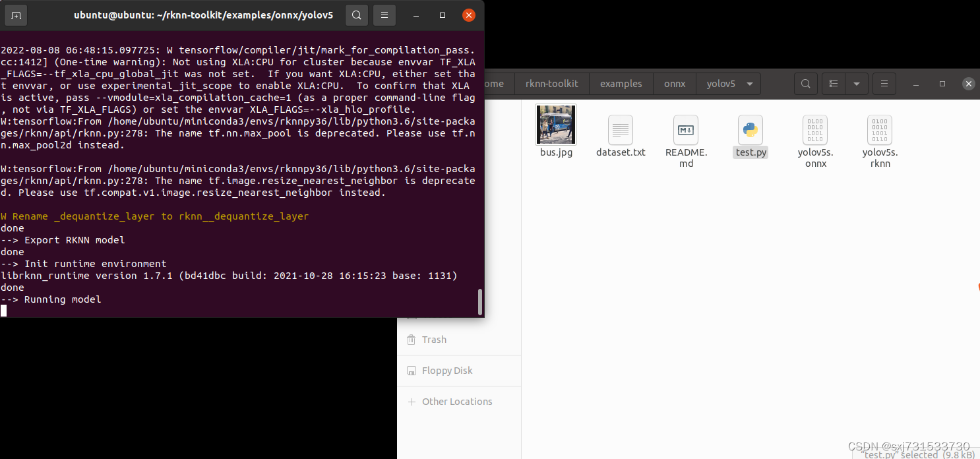Open the Trash from the sidebar
The width and height of the screenshot is (980, 459).
click(433, 339)
